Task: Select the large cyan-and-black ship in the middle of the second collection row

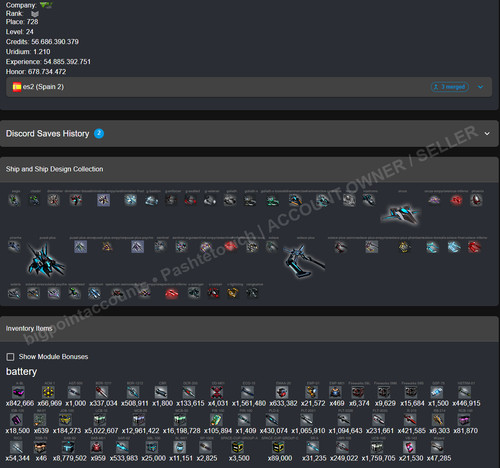Action: coord(304,261)
